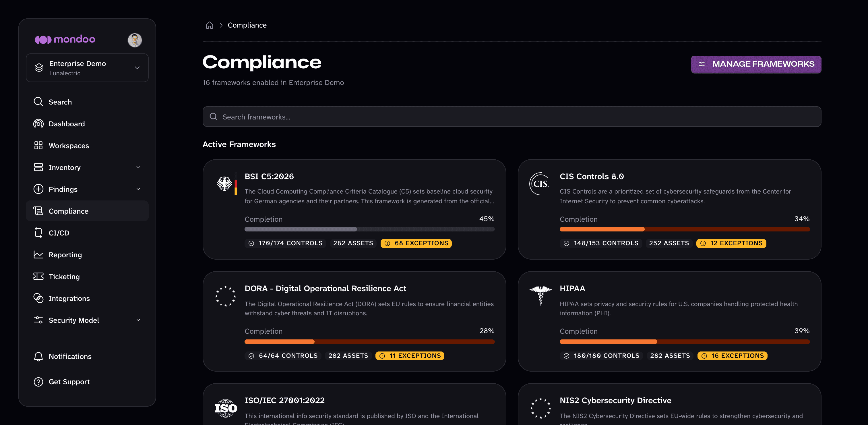The image size is (868, 425).
Task: Click the 170/174 Controls chip
Action: tap(285, 243)
